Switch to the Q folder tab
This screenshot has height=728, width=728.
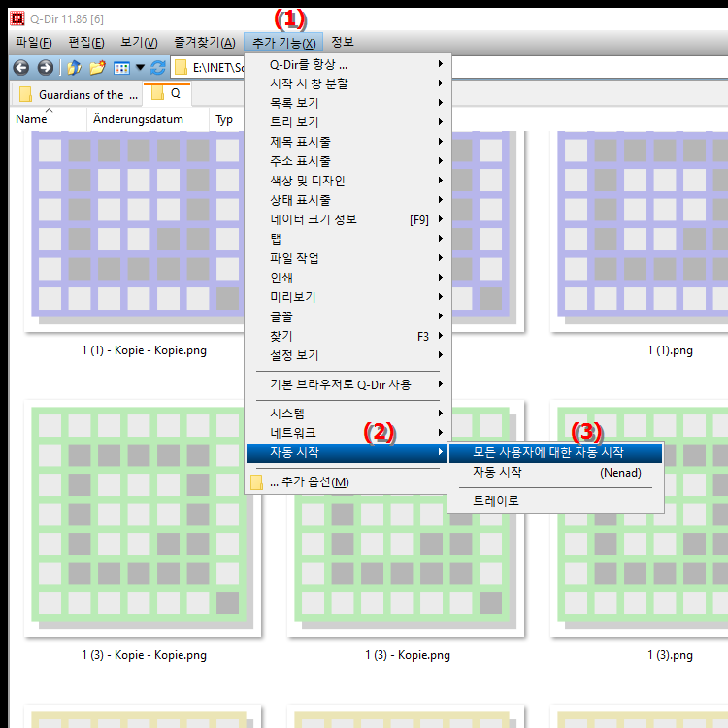click(167, 94)
